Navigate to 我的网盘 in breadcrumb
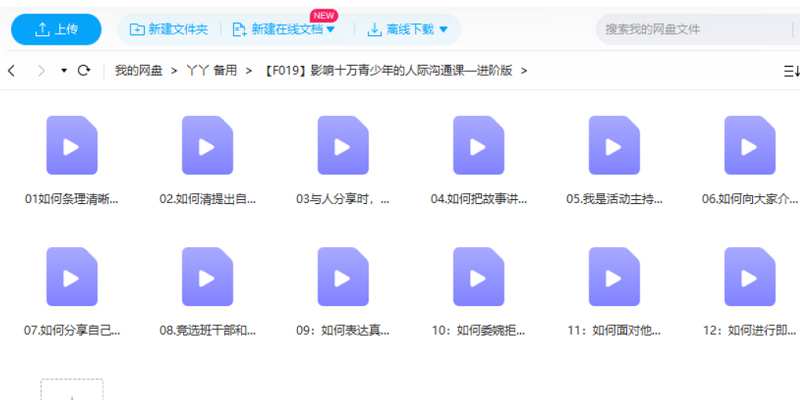Screen dimensions: 800x400 [x=138, y=71]
